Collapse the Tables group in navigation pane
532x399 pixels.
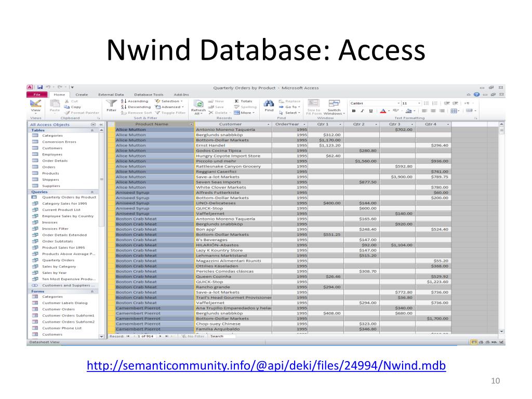click(92, 130)
